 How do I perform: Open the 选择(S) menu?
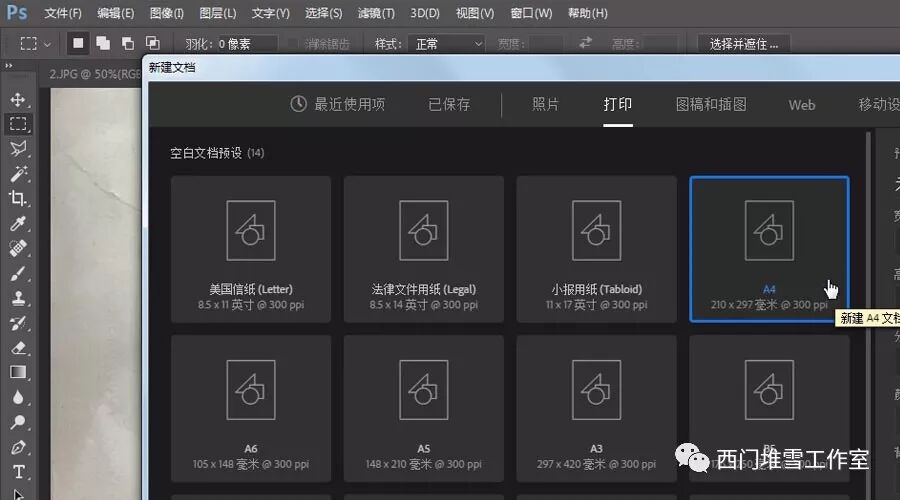323,13
